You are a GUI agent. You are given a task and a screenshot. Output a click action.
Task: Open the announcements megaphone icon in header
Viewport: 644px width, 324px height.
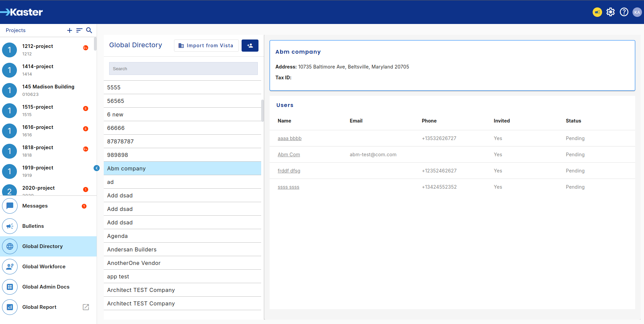[x=597, y=12]
